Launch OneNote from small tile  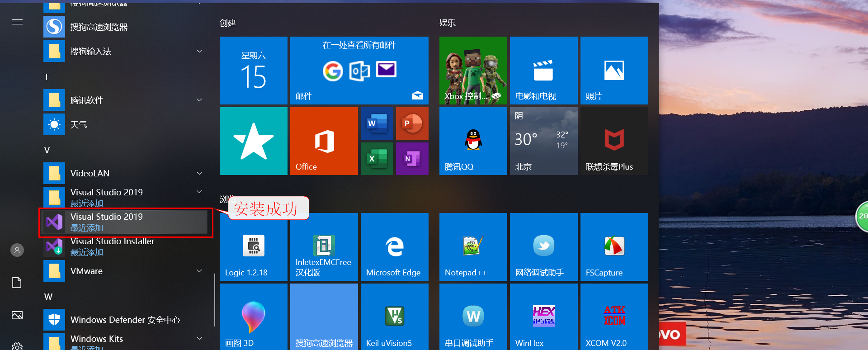point(412,159)
